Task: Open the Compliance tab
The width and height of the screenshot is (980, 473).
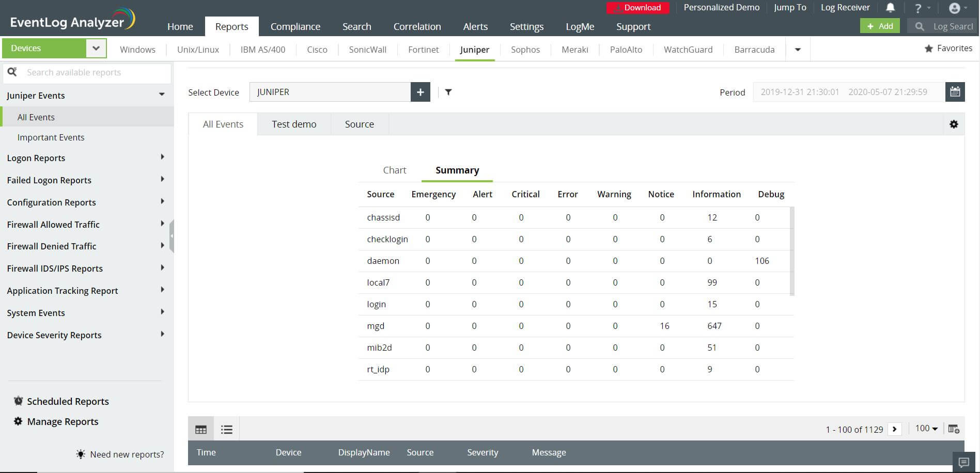Action: 295,26
